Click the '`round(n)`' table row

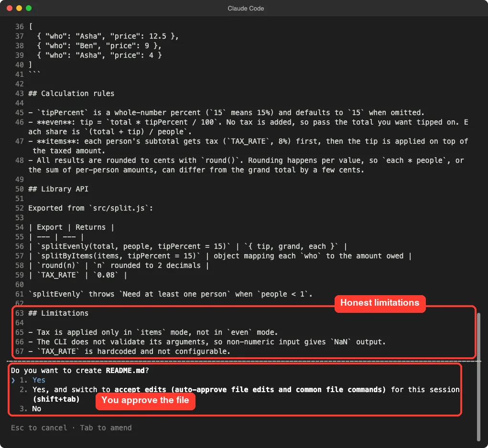119,265
